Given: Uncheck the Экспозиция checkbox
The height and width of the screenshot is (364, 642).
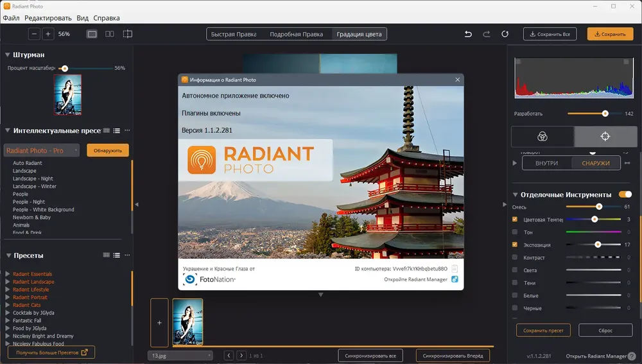Looking at the screenshot, I should (x=515, y=245).
